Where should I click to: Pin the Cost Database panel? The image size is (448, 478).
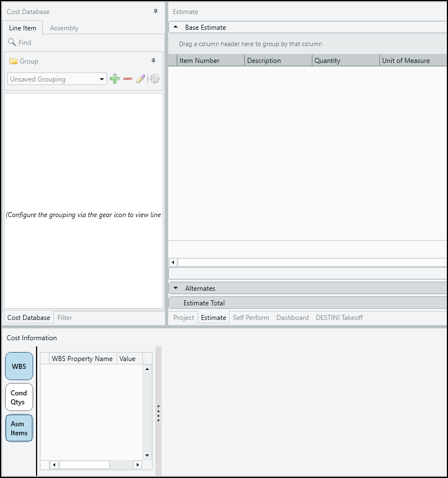click(156, 11)
